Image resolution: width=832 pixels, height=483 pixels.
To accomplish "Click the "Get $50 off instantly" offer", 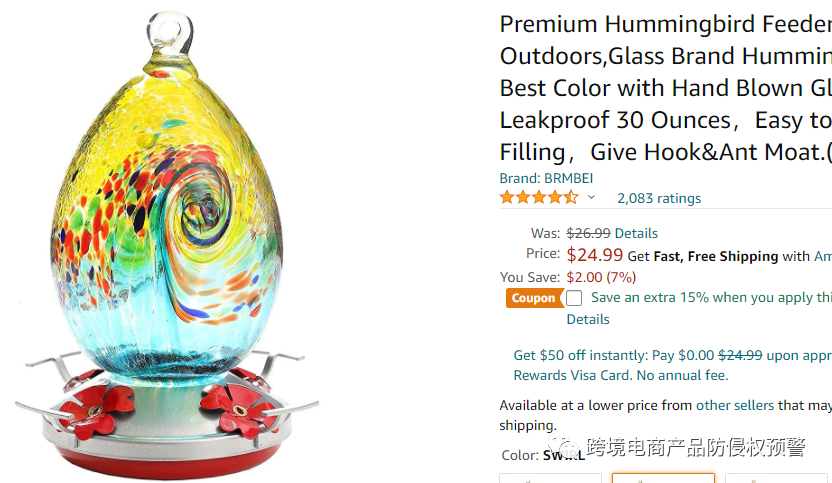I will click(x=672, y=365).
